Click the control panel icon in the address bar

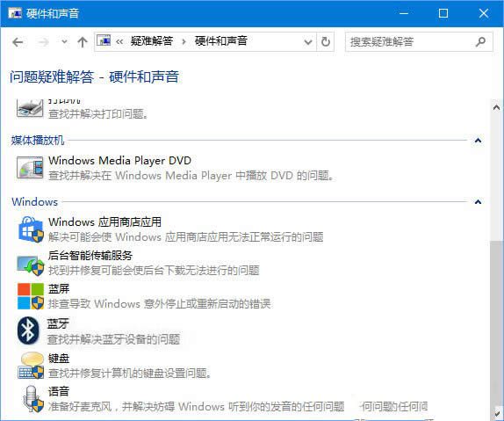104,41
